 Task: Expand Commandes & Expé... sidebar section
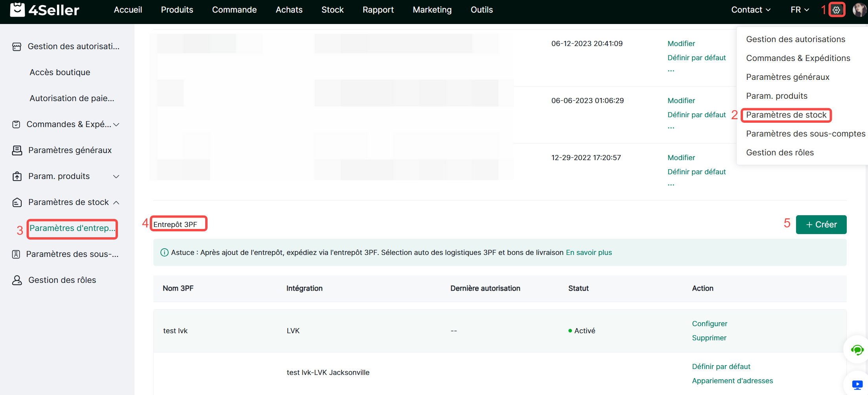pyautogui.click(x=116, y=125)
